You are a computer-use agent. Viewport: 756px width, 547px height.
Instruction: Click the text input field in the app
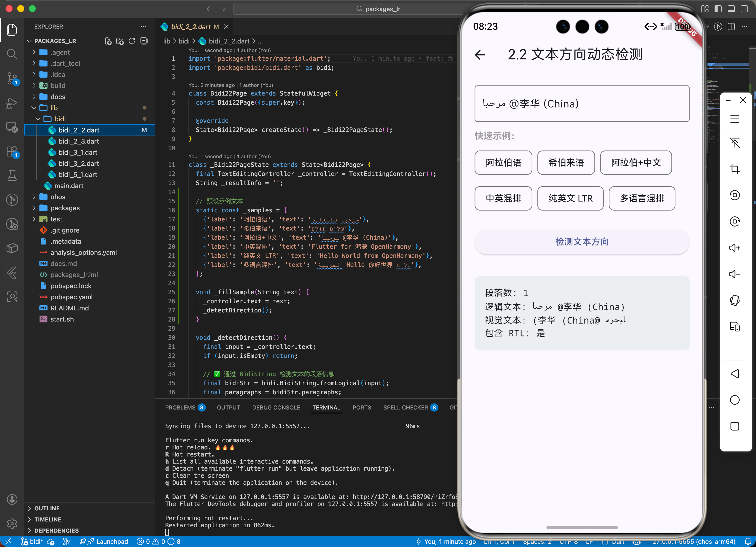(582, 104)
